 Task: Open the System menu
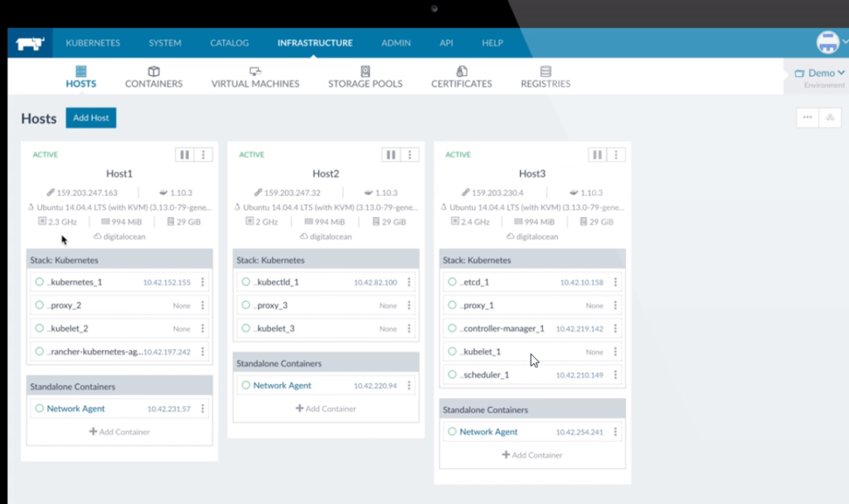165,43
